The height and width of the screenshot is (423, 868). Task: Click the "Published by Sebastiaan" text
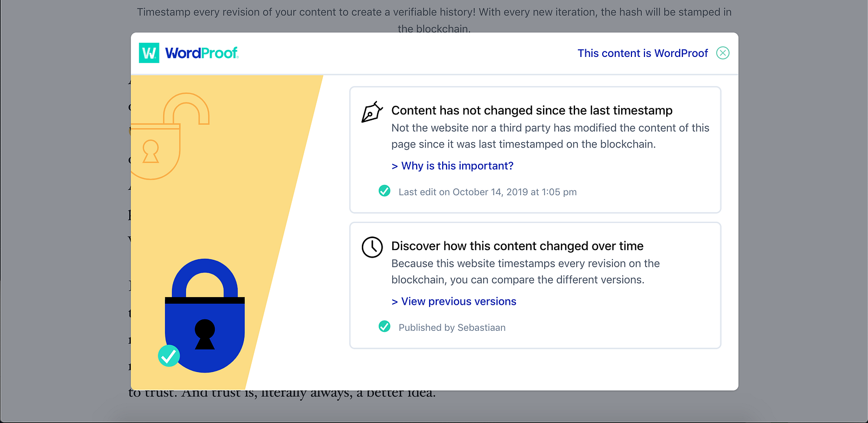[452, 328]
